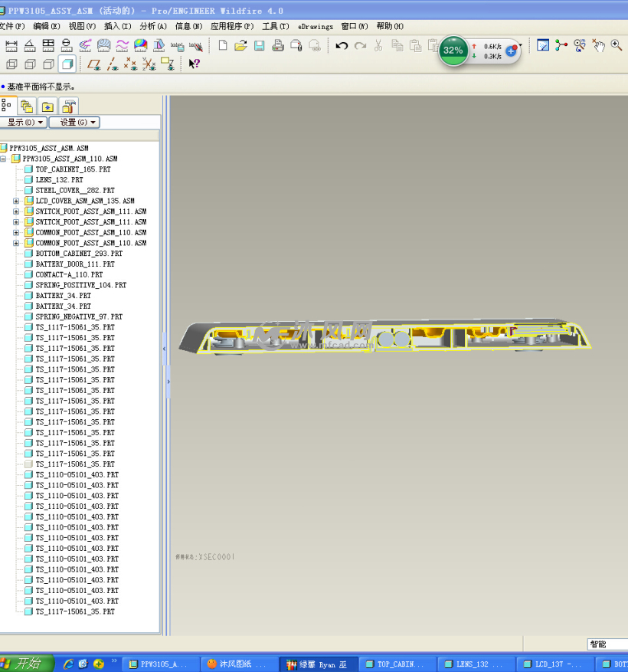Open the shaded curvature rainbow analysis
Viewport: 628px width, 672px height.
(140, 45)
